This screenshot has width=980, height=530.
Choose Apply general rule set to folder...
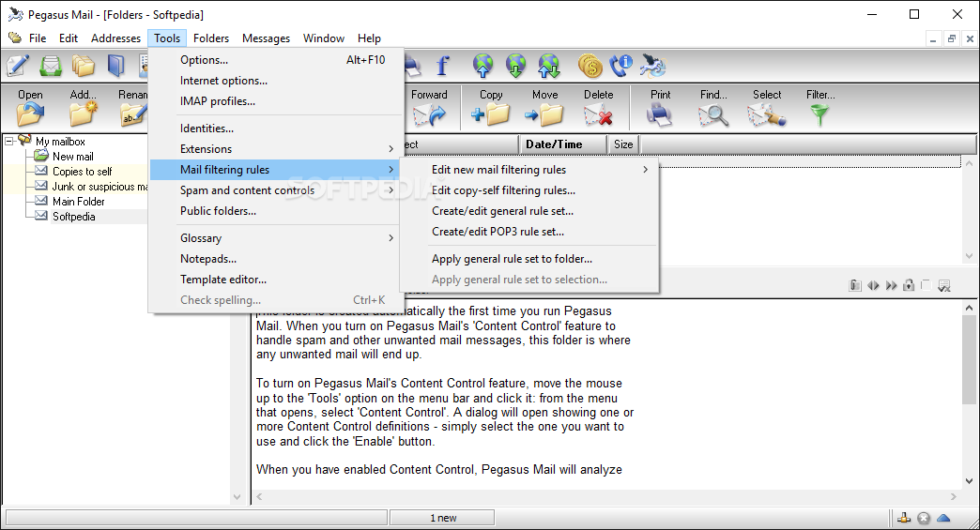529,259
